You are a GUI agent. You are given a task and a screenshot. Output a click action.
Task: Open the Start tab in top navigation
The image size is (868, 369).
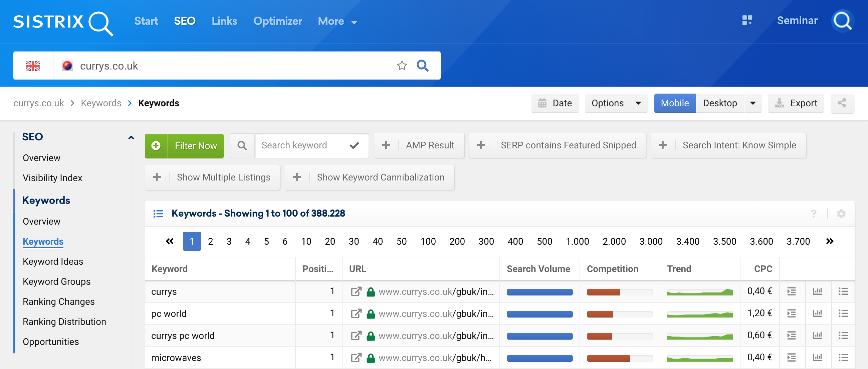point(146,21)
